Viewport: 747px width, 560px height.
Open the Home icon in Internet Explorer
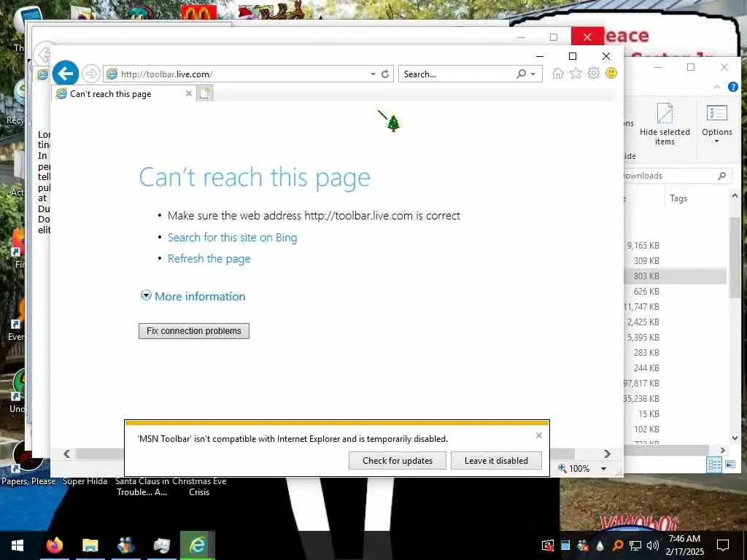(558, 74)
